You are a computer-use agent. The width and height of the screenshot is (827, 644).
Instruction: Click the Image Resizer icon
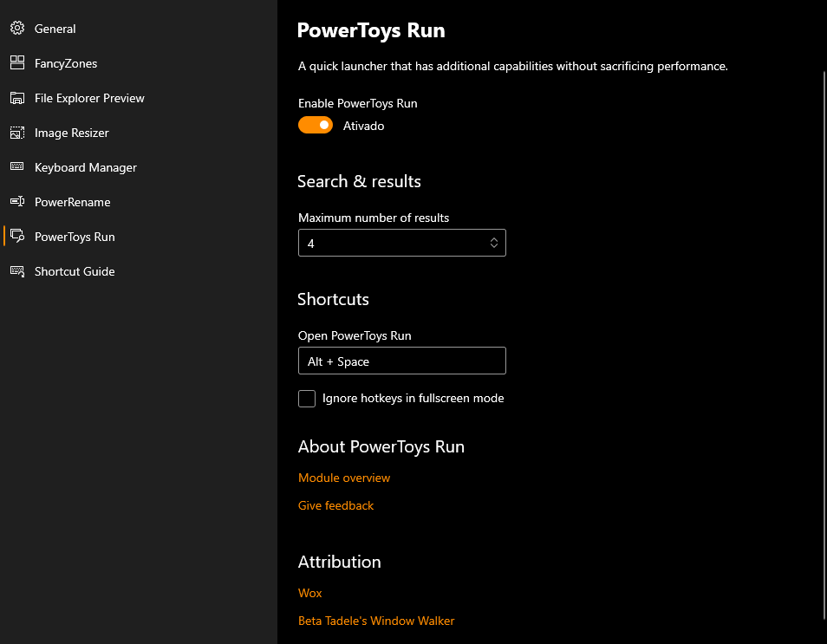pos(17,133)
